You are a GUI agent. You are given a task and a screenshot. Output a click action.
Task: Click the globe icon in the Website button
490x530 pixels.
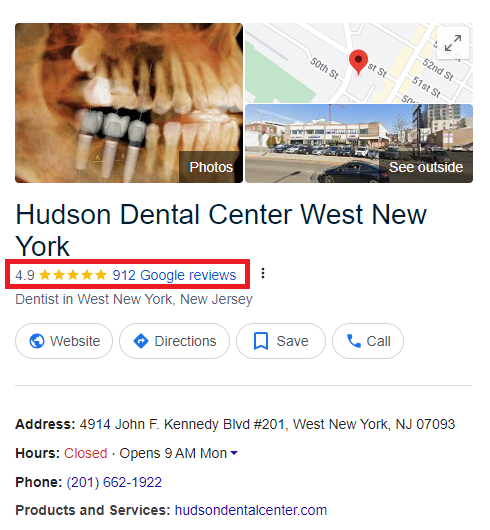pos(37,341)
